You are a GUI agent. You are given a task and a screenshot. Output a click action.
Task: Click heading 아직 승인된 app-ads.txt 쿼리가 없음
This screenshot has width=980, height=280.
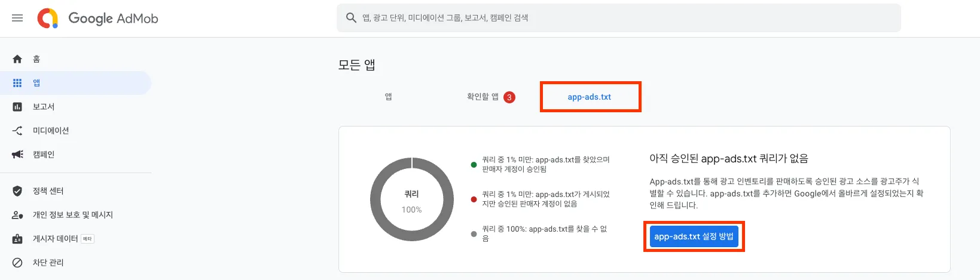[x=729, y=158]
